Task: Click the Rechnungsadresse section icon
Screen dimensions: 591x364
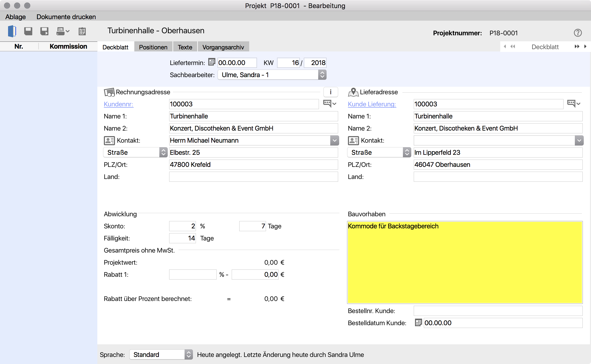Action: (x=109, y=92)
